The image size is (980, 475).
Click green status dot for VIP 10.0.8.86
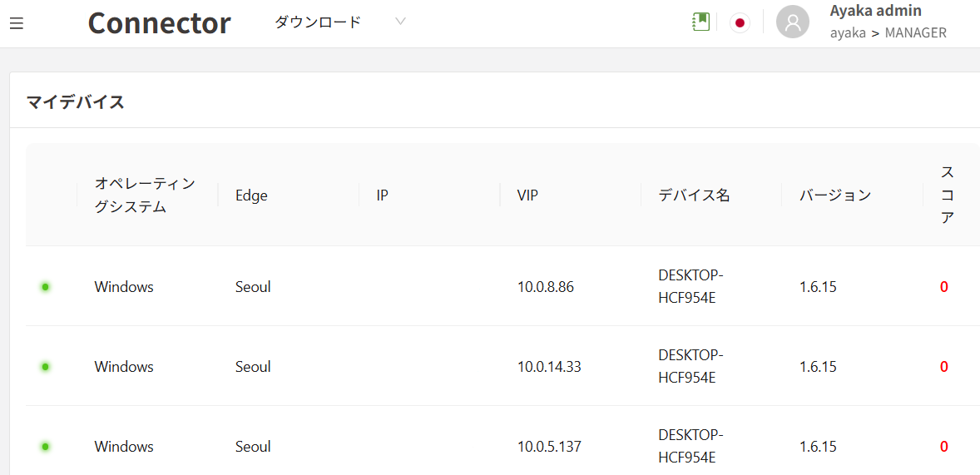click(46, 287)
